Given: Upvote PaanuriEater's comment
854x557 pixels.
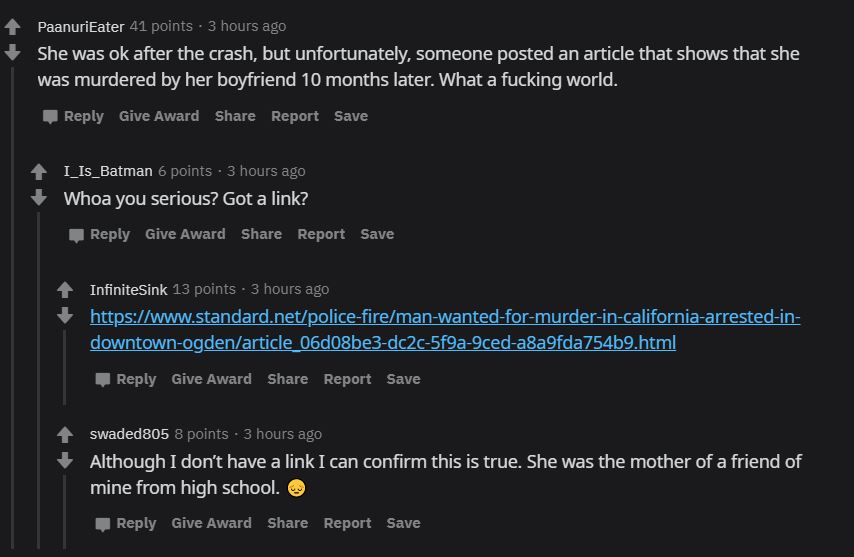Looking at the screenshot, I should (x=13, y=27).
